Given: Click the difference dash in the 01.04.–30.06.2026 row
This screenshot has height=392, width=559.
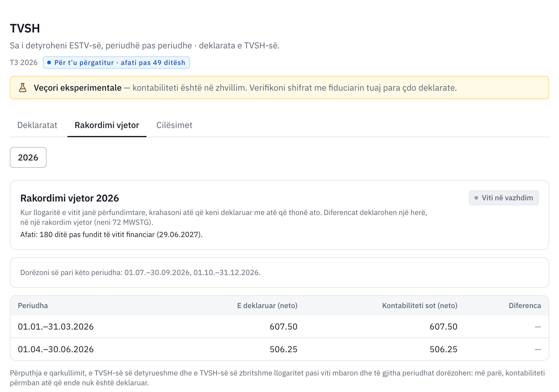Looking at the screenshot, I should click(538, 349).
